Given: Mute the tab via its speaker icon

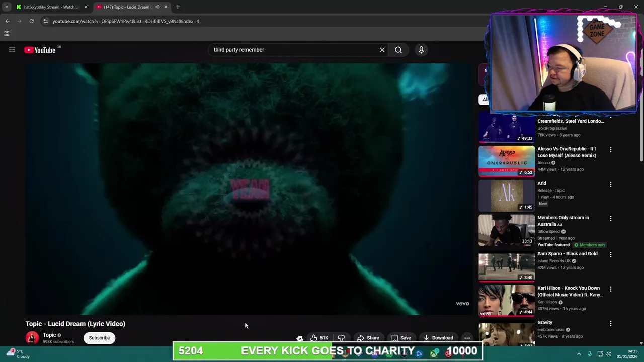Looking at the screenshot, I should tap(157, 7).
